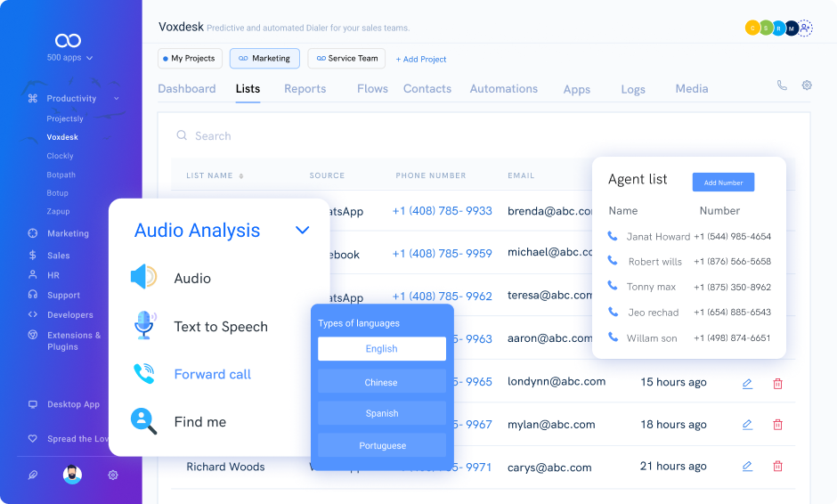The image size is (837, 504).
Task: Click the phone icon next to Janat Howard
Action: [613, 236]
